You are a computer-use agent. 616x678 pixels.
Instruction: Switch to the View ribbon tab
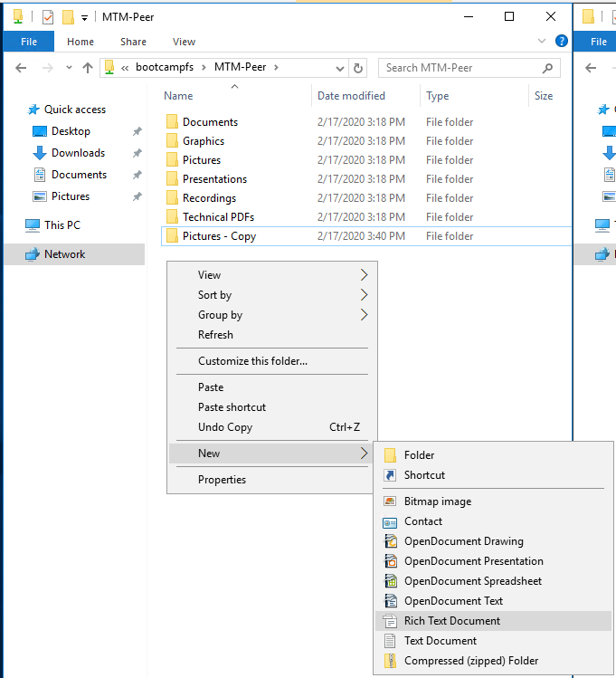tap(184, 42)
